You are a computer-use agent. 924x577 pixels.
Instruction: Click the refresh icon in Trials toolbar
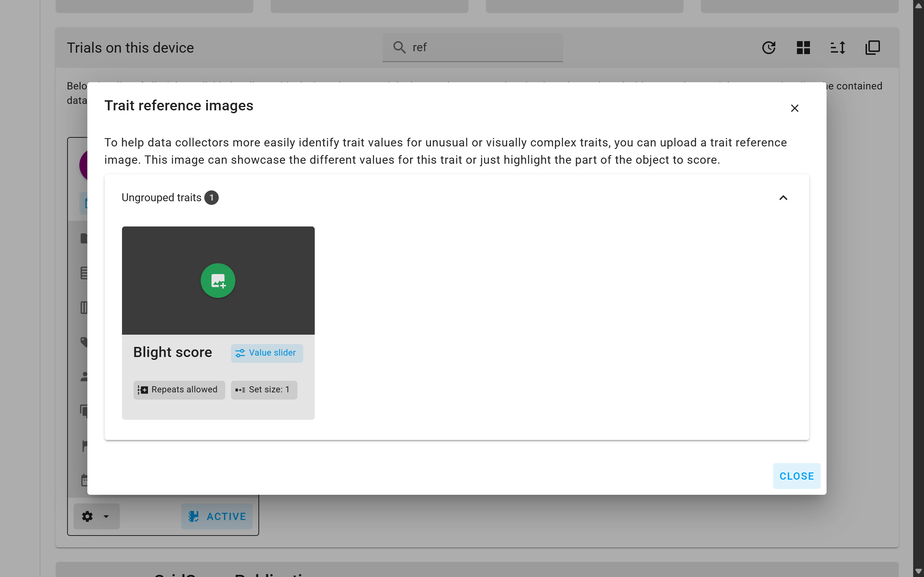[769, 47]
